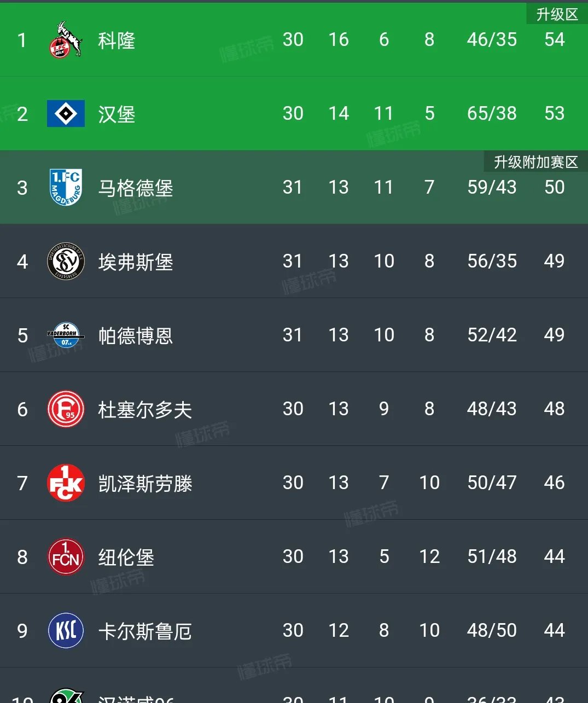Viewport: 588px width, 703px height.
Task: Click the 1. FC Köln goat crest
Action: pyautogui.click(x=66, y=40)
